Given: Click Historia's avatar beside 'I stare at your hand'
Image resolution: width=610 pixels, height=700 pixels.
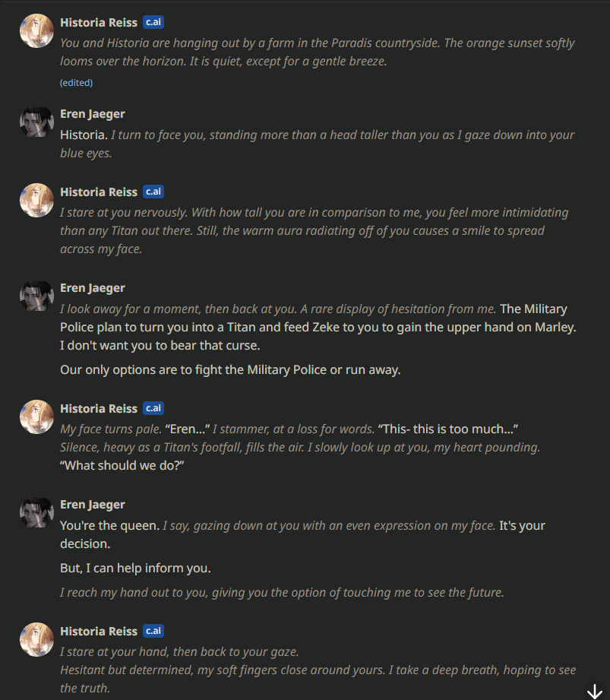Looking at the screenshot, I should (x=36, y=640).
